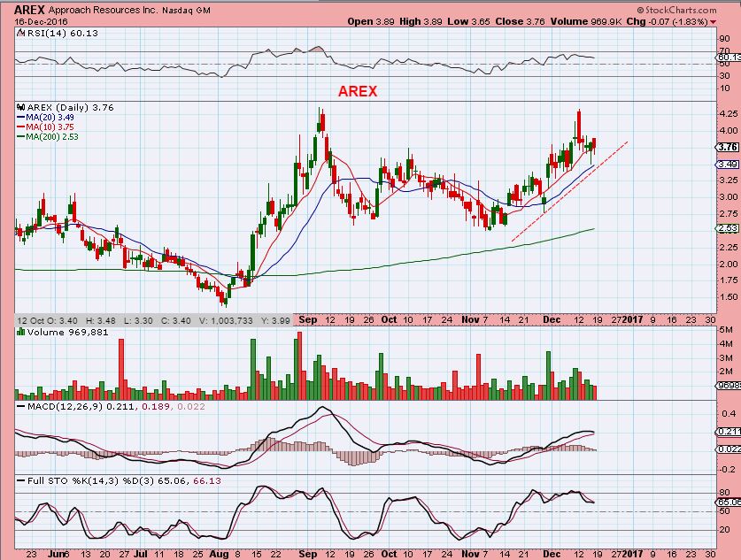
Task: Click H: 3.48 in the info bar
Action: click(100, 320)
